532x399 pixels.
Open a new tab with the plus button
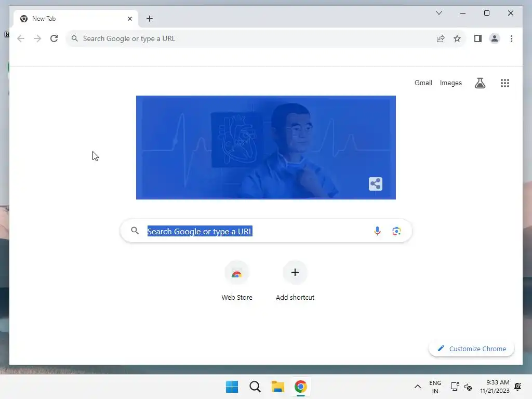pos(150,19)
